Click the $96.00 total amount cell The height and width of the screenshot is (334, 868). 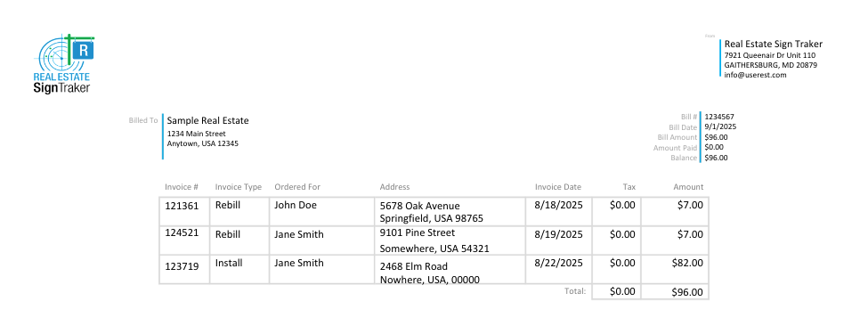click(675, 292)
